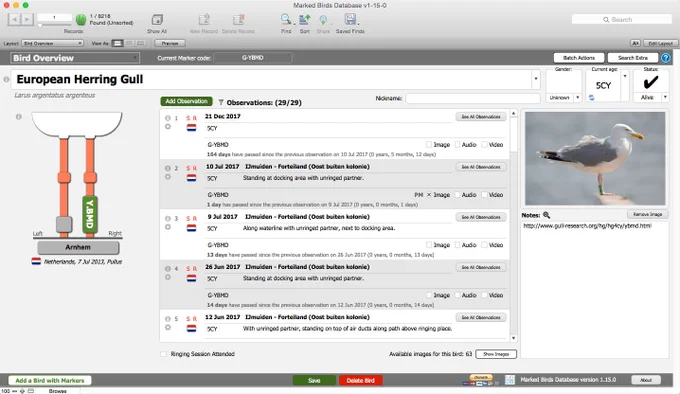
Task: Click the Remove Image button
Action: tap(647, 215)
